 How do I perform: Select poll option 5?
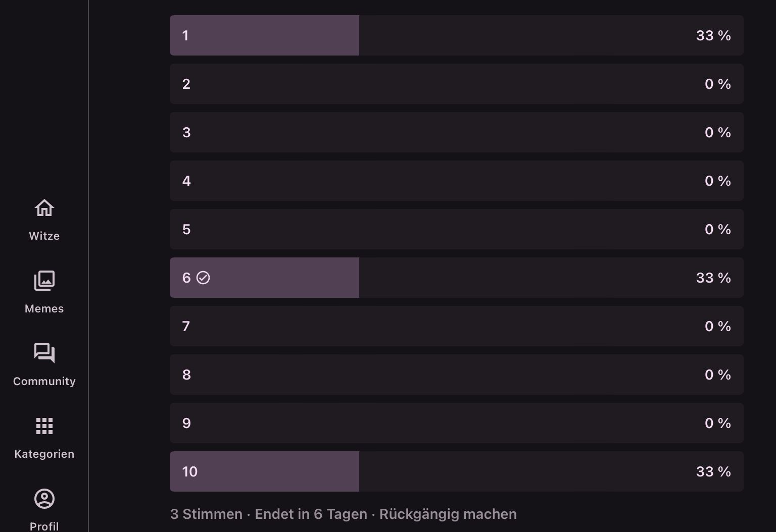click(x=456, y=229)
